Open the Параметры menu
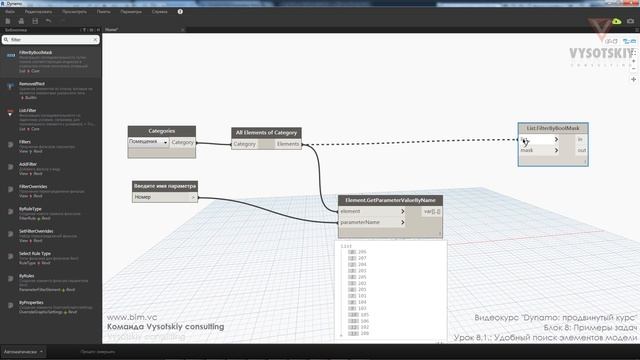 pyautogui.click(x=131, y=12)
